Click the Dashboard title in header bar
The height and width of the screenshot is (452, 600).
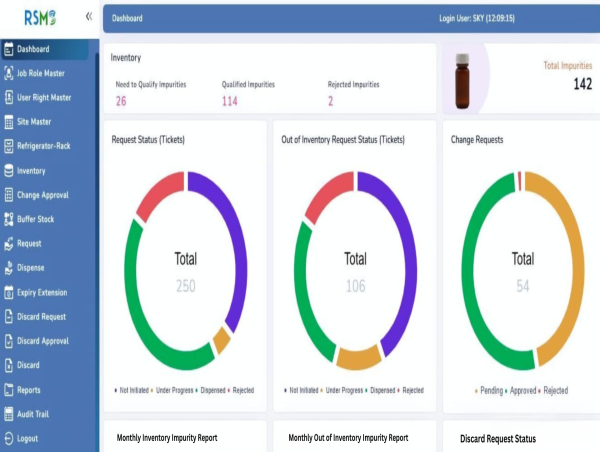127,18
